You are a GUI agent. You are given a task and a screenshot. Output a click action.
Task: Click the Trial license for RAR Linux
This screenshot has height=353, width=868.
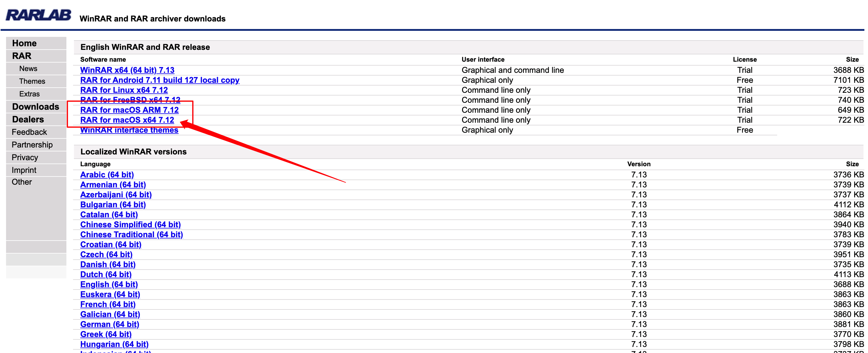(x=745, y=90)
